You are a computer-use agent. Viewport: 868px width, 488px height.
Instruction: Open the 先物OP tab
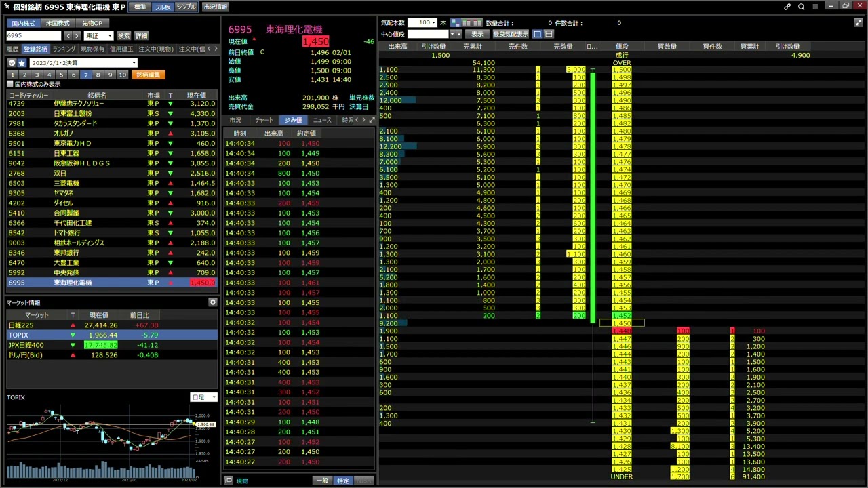tap(92, 23)
